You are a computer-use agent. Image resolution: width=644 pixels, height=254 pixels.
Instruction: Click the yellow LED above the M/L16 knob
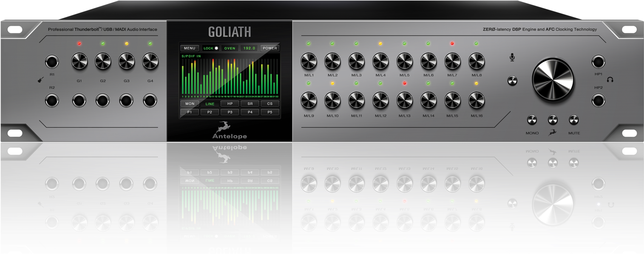coord(477,83)
